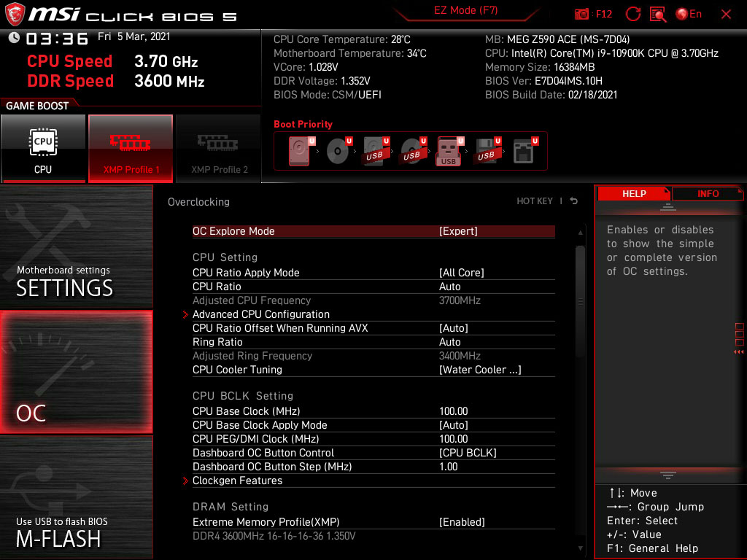The image size is (747, 560).
Task: Expand Advanced CPU Configuration
Action: 260,314
